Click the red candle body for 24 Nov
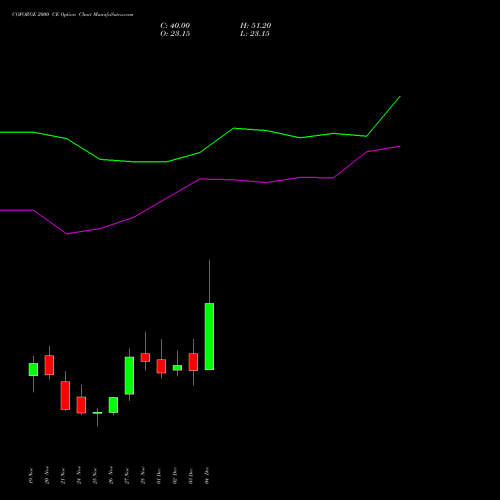The width and height of the screenshot is (500, 500). click(81, 405)
